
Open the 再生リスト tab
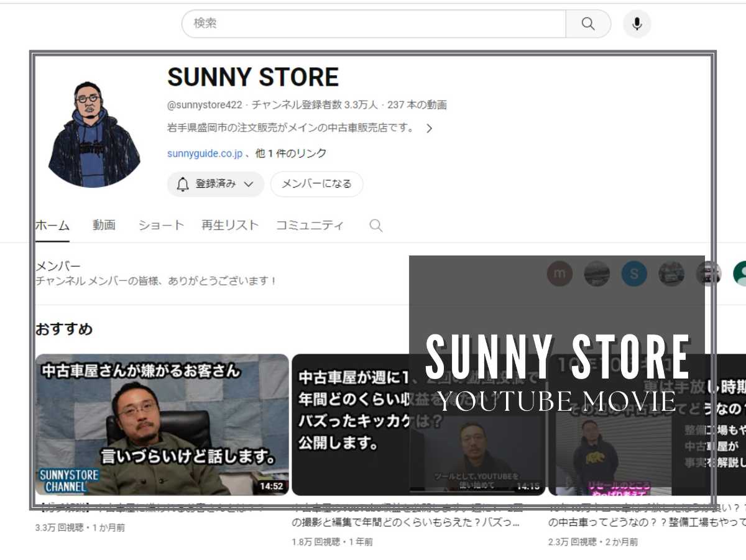pyautogui.click(x=229, y=225)
